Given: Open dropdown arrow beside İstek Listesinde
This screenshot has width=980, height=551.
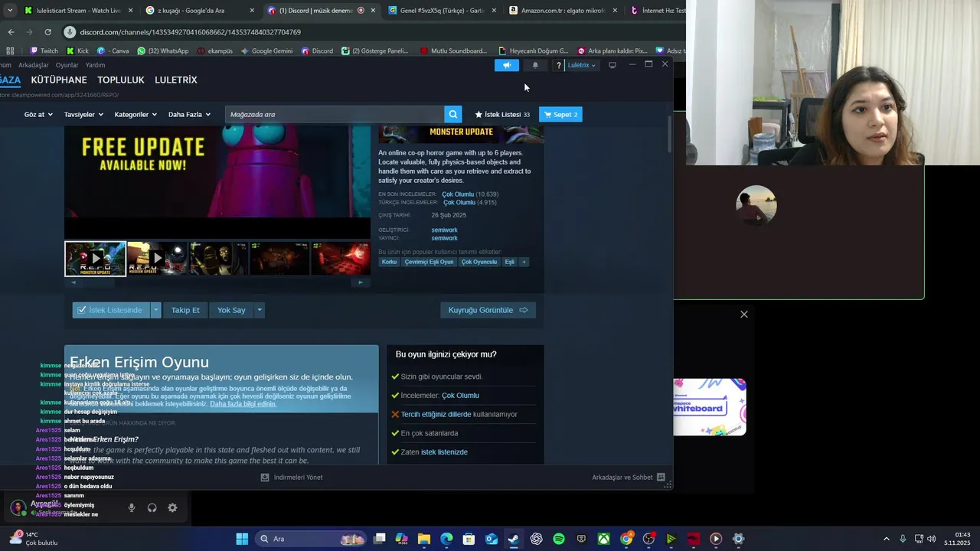Looking at the screenshot, I should [x=156, y=310].
